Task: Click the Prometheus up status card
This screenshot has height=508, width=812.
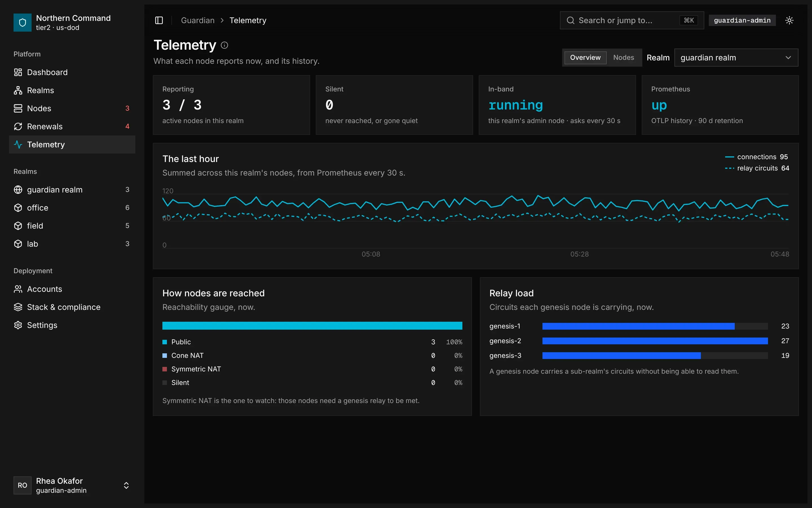Action: (720, 105)
